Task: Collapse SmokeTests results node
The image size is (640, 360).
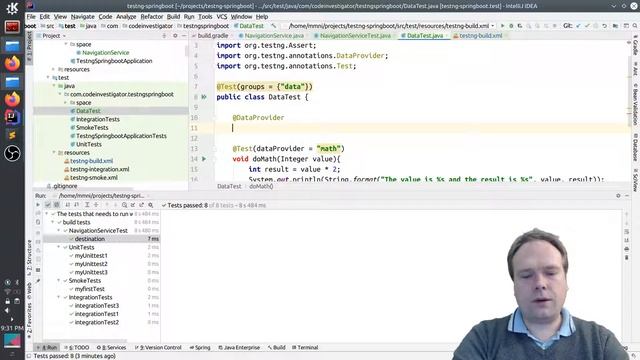Action: point(58,280)
